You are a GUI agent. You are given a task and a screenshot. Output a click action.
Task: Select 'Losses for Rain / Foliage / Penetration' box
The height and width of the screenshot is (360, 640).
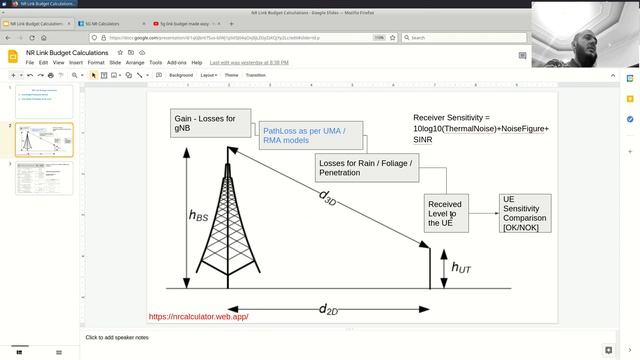[367, 168]
